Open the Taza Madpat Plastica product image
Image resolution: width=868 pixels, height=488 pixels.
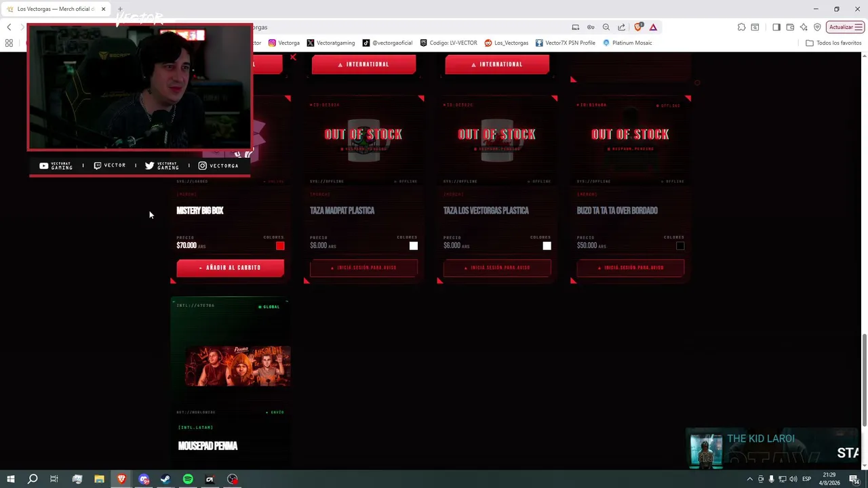[x=363, y=140]
